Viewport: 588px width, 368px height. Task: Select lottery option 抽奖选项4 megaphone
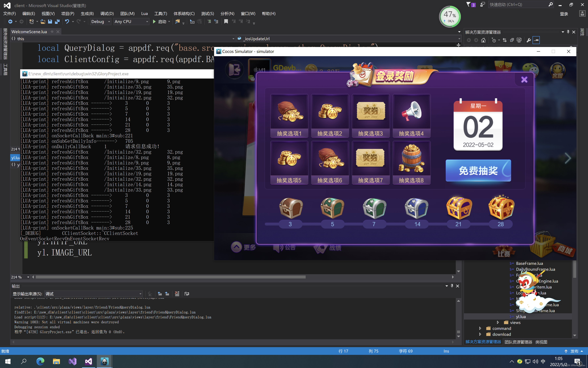pos(411,116)
